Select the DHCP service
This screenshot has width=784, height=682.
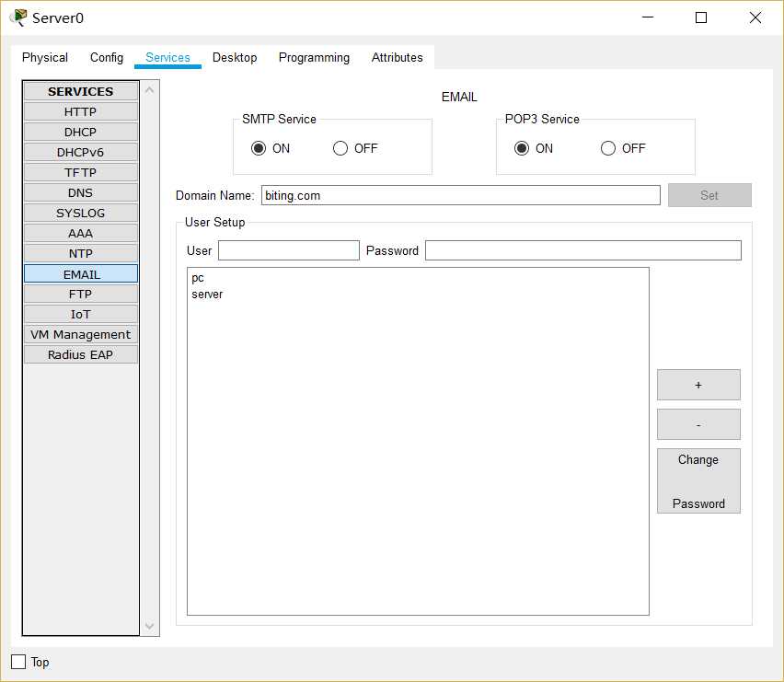(80, 132)
